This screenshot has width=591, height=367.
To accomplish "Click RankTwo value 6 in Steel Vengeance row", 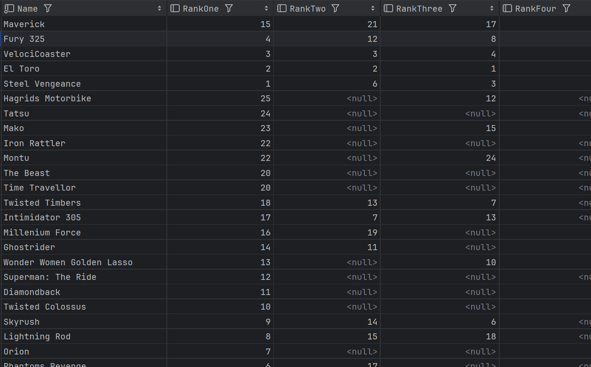I will tap(375, 84).
